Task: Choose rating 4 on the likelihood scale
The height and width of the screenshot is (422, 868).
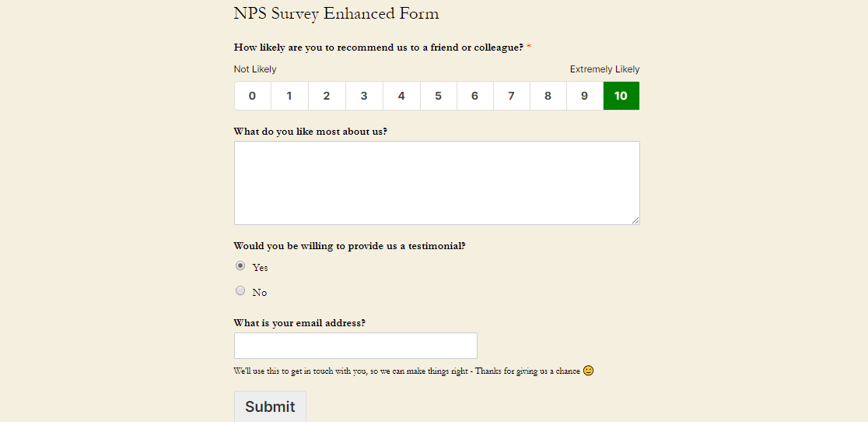Action: tap(401, 96)
